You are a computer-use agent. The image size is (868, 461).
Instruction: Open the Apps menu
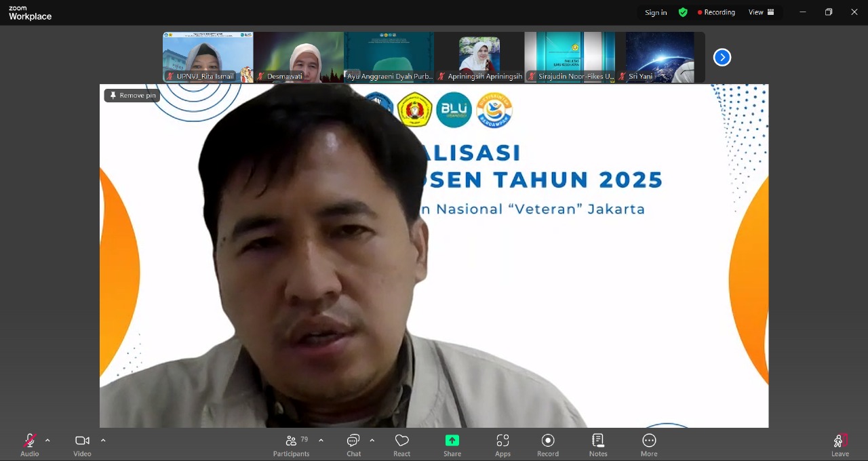pyautogui.click(x=502, y=445)
